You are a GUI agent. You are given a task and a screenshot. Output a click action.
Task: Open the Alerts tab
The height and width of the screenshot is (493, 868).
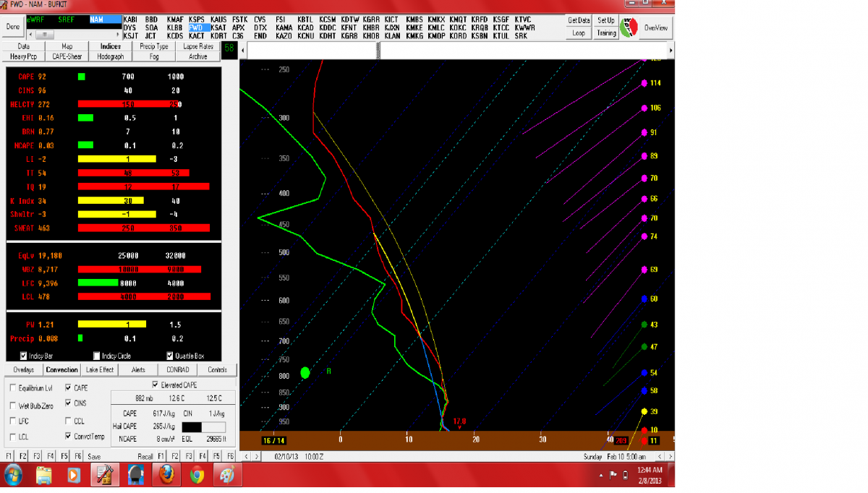[x=138, y=369]
